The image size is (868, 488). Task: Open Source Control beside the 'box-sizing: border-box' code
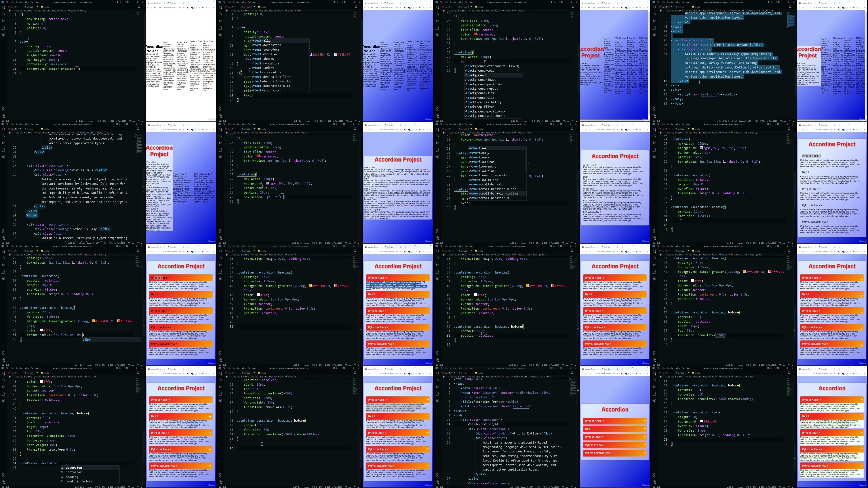click(x=3, y=21)
